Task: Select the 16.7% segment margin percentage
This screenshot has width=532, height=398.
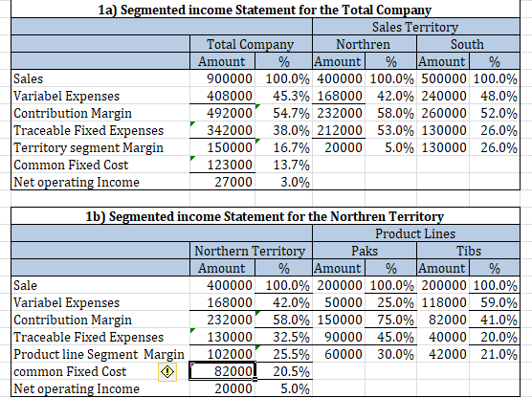Action: [x=283, y=147]
